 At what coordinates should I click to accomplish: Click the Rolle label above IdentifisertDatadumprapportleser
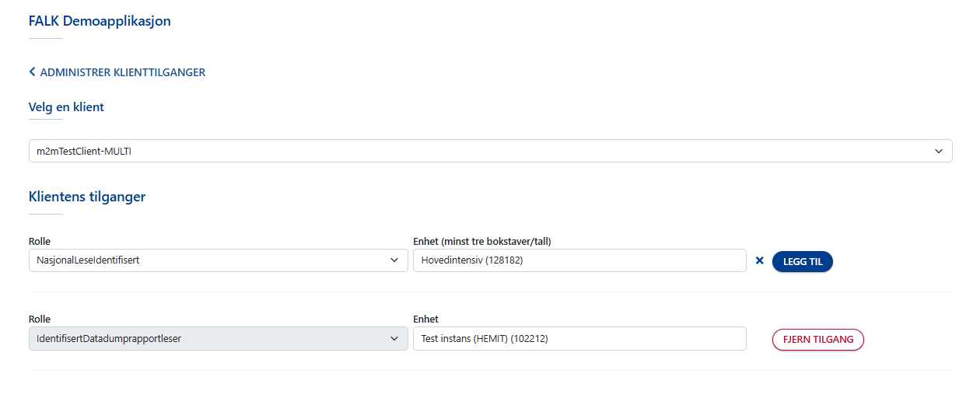tap(40, 319)
